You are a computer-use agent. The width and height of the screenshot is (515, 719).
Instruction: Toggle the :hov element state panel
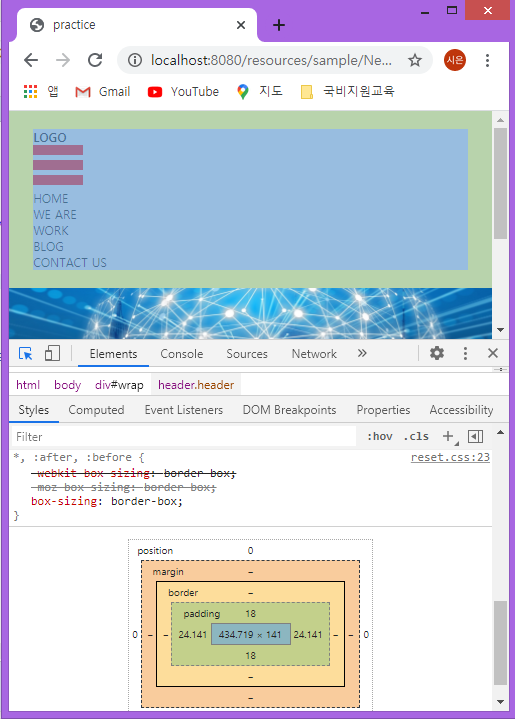380,437
